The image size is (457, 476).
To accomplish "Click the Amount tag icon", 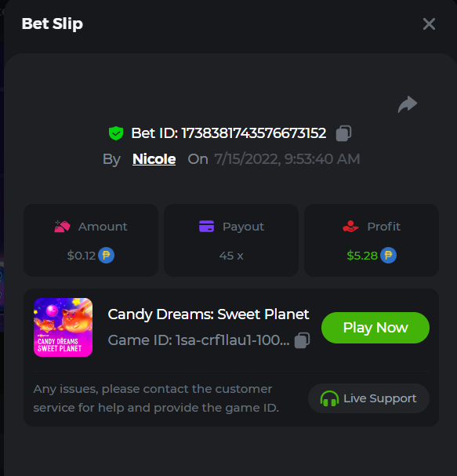I will point(62,227).
